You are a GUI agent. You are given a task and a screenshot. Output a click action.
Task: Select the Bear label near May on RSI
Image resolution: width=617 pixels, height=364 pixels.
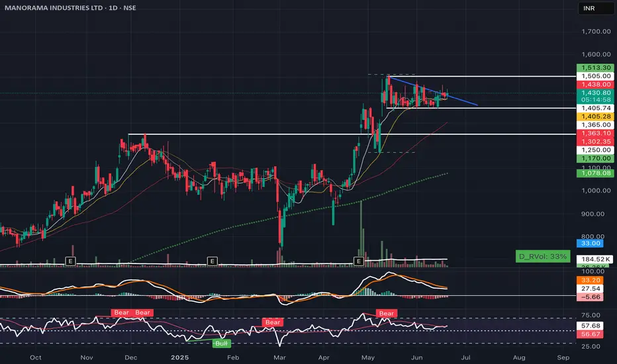pos(387,313)
